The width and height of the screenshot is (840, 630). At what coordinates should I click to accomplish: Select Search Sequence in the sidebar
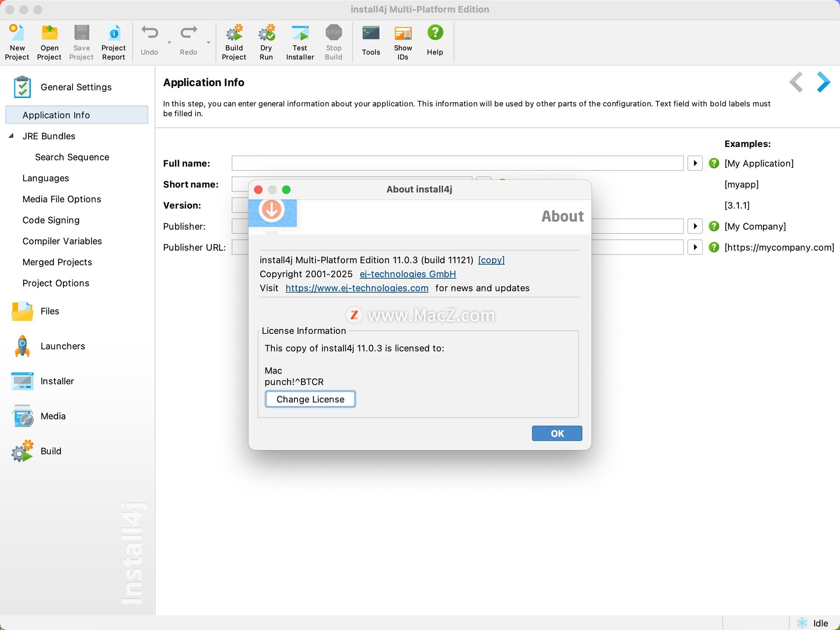point(72,157)
